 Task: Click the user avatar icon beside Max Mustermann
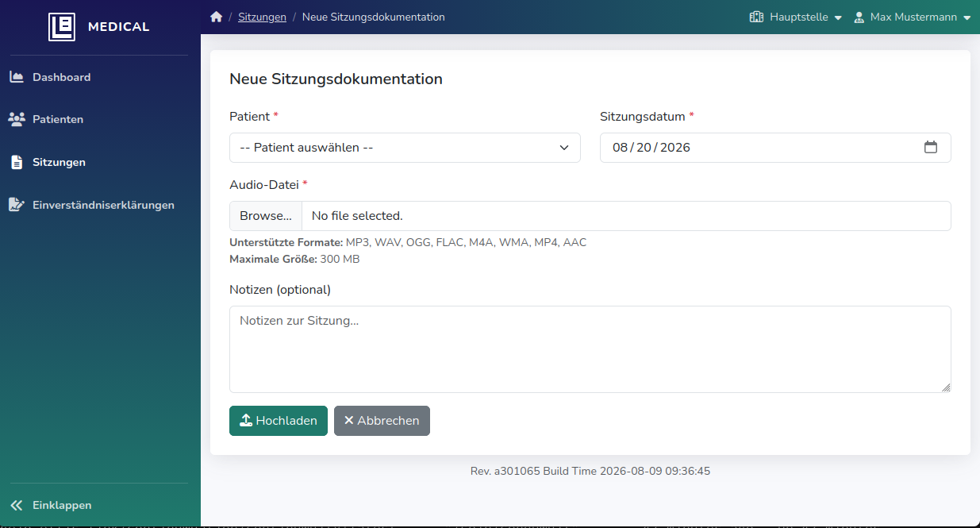[859, 17]
